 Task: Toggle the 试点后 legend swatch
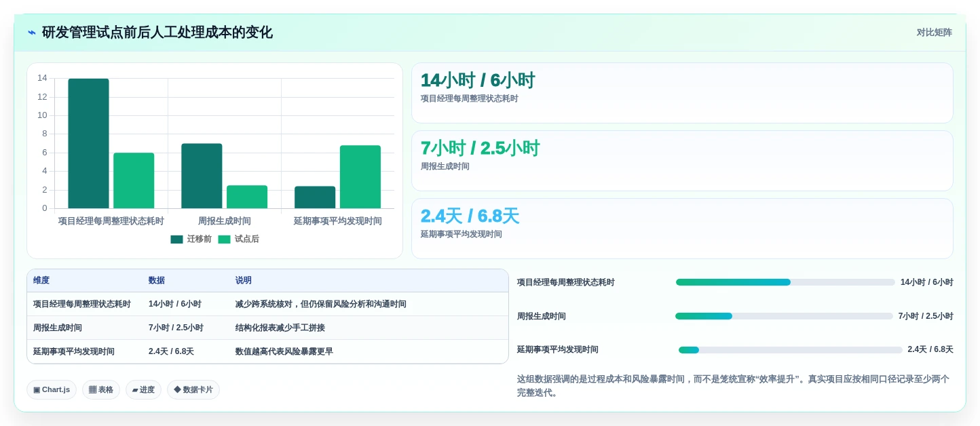(x=224, y=239)
